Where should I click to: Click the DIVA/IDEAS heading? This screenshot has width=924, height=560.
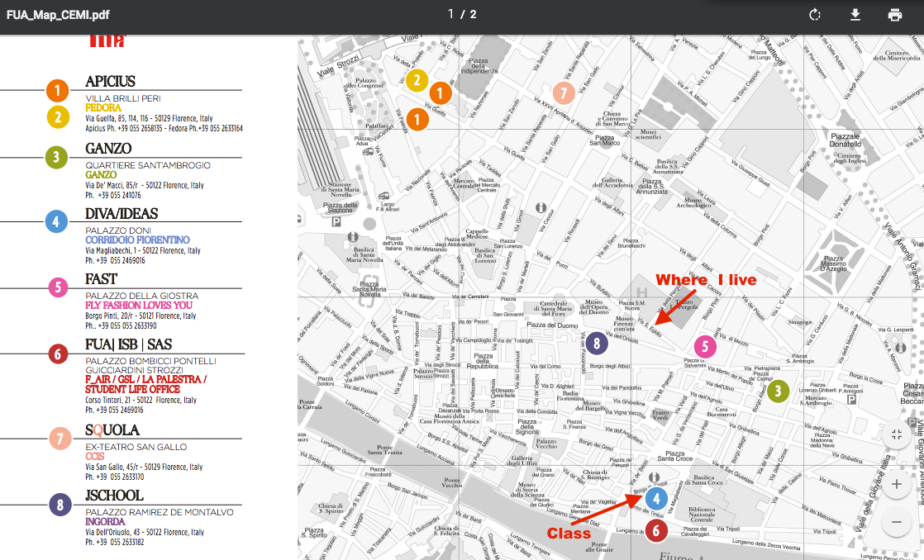coord(121,214)
